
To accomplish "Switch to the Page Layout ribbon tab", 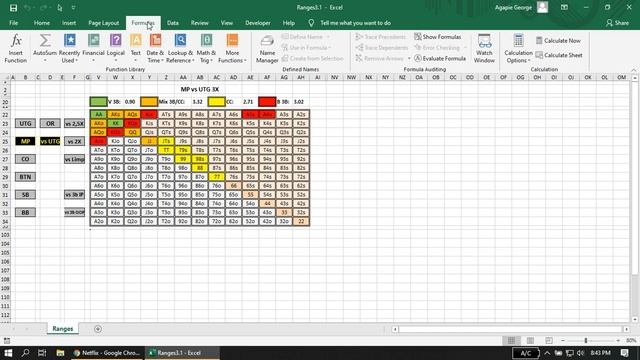I will tap(104, 23).
